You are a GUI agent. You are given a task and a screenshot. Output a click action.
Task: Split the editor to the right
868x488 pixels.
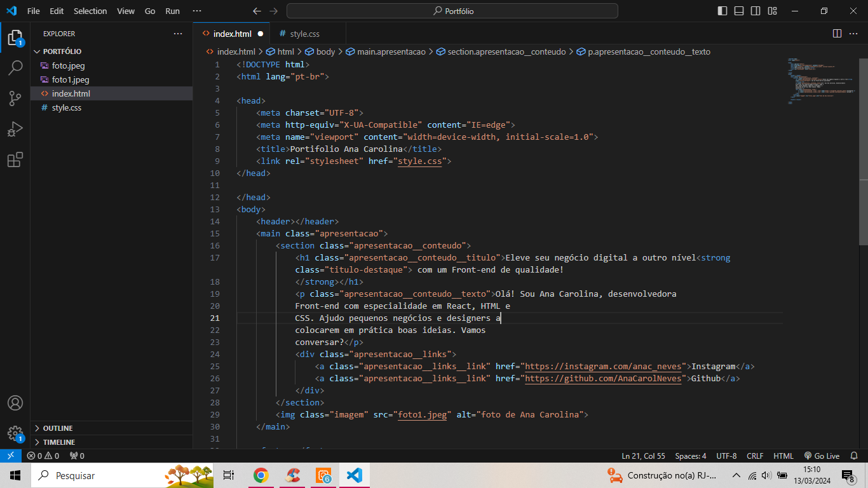(837, 34)
